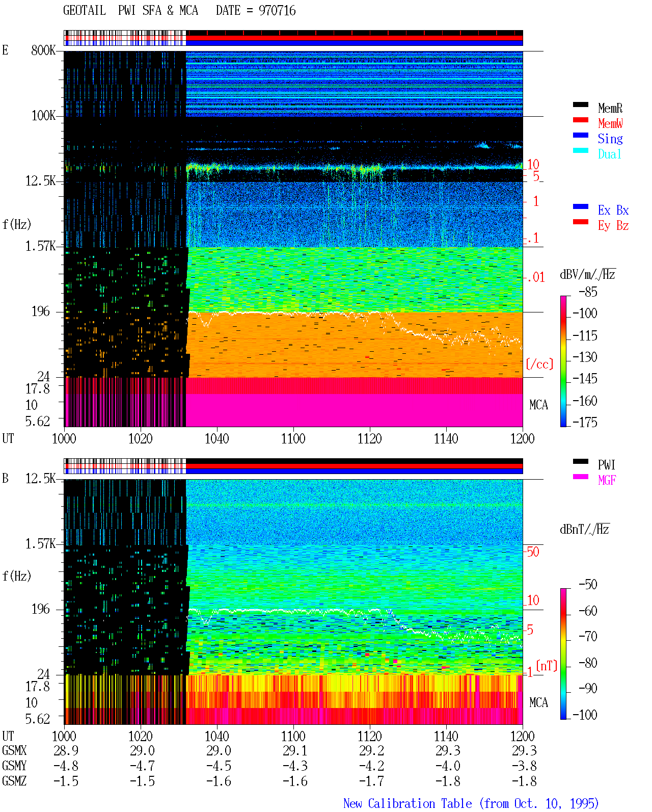Select the -70 color scale value

588,636
